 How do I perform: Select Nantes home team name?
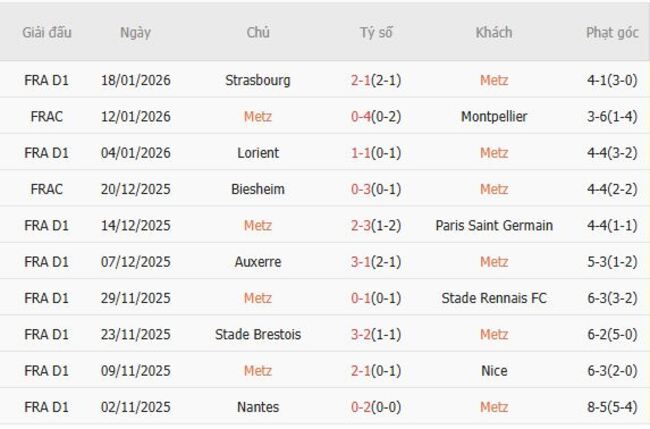258,407
